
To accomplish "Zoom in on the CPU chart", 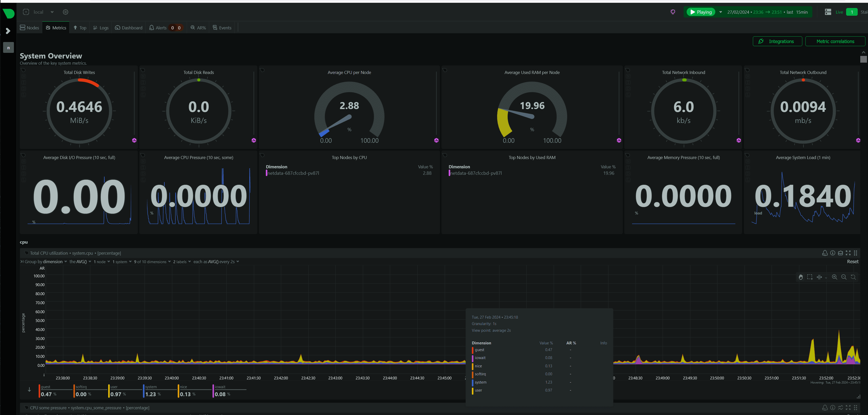I will 835,277.
